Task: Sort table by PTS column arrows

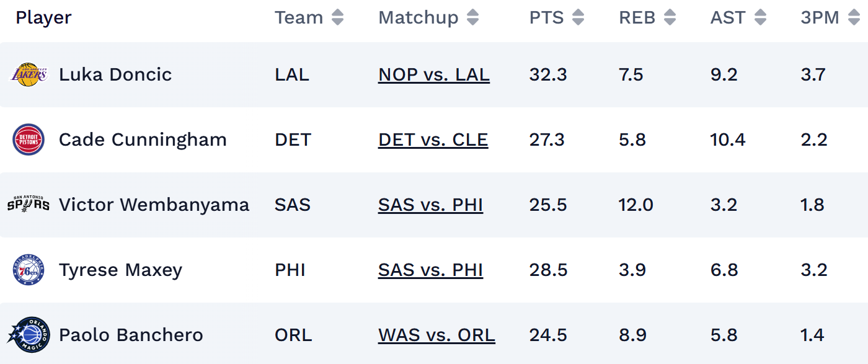Action: point(578,17)
